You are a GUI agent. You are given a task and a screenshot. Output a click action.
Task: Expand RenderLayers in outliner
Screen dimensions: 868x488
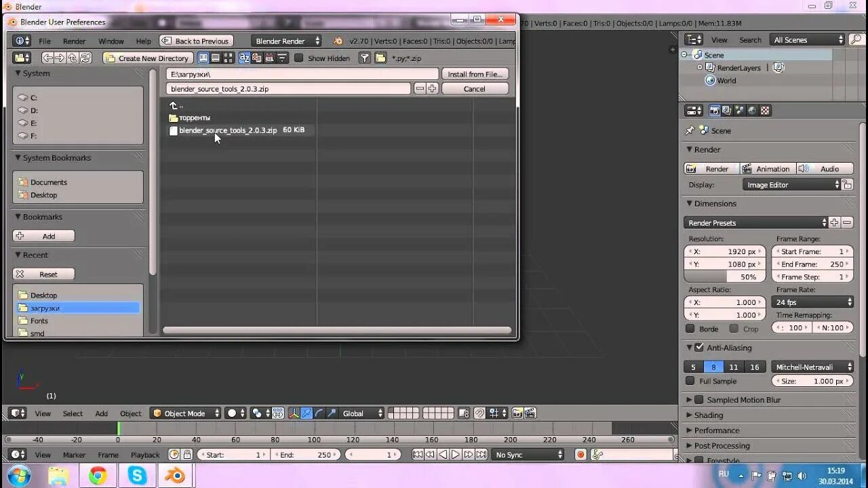click(x=700, y=67)
